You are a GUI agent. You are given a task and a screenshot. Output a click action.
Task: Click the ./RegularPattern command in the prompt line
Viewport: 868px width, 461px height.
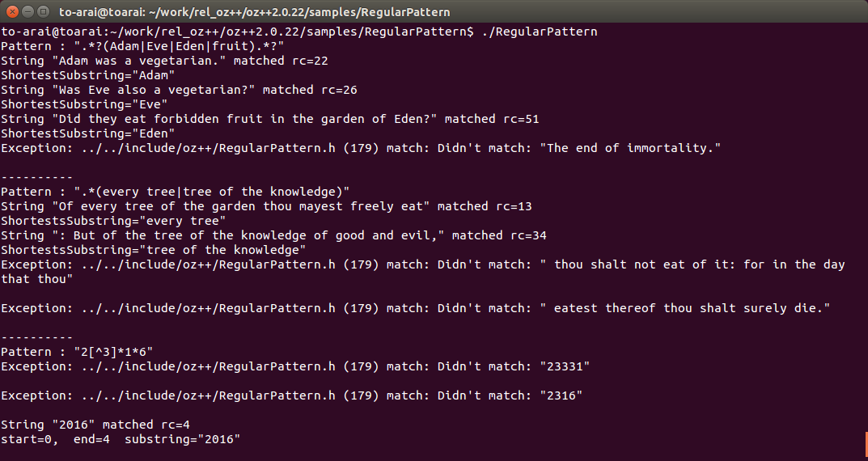(540, 32)
